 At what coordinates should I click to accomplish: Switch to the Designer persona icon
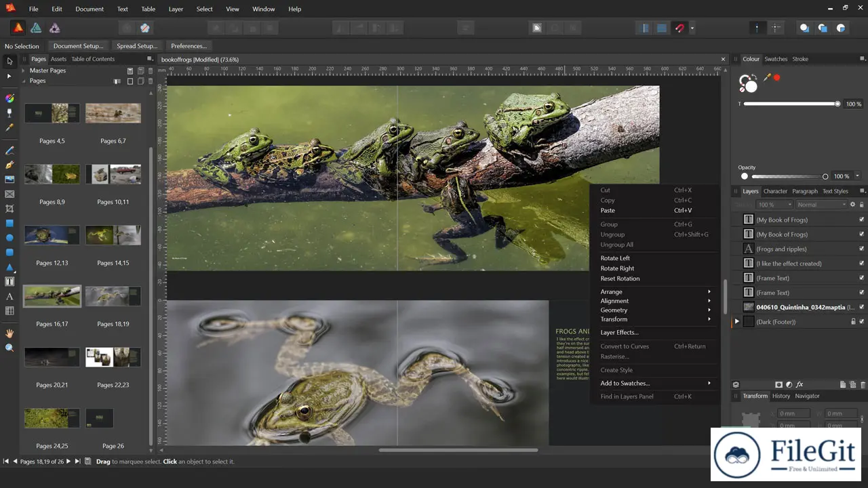36,28
